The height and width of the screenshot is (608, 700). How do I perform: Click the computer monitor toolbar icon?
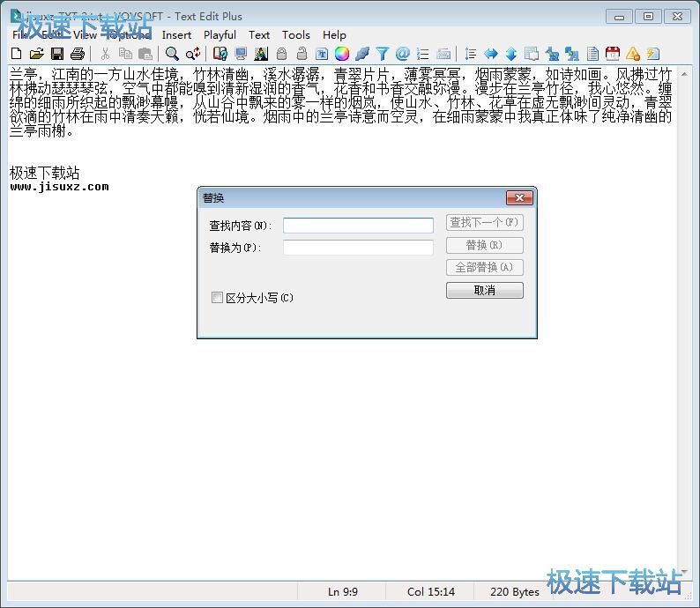coord(241,54)
